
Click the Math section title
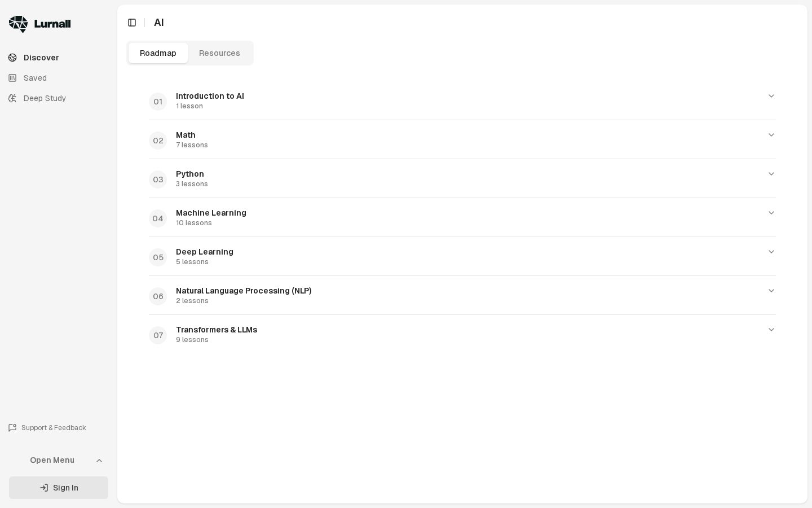(x=186, y=135)
